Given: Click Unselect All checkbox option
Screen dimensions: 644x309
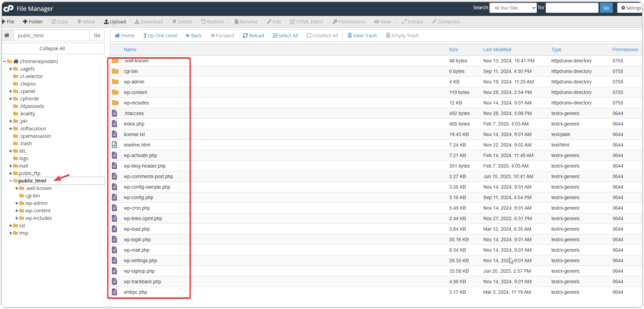Looking at the screenshot, I should click(x=309, y=36).
